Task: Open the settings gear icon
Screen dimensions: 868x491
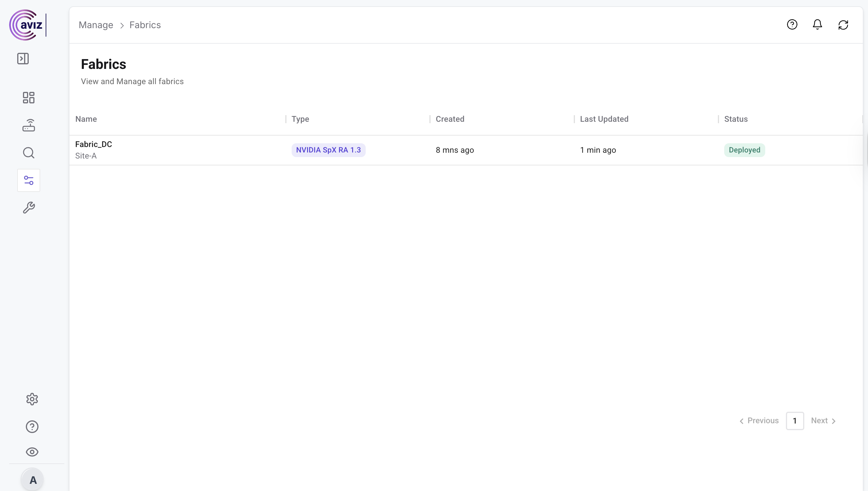Action: pyautogui.click(x=32, y=399)
